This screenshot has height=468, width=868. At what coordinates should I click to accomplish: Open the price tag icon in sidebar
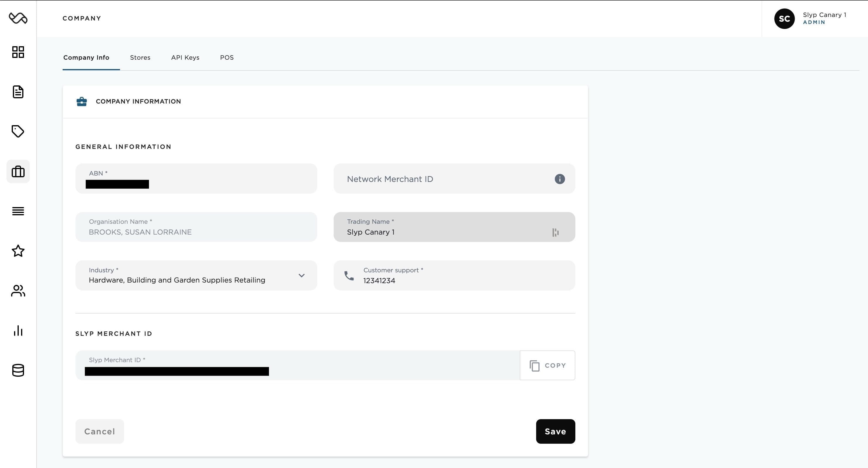18,131
